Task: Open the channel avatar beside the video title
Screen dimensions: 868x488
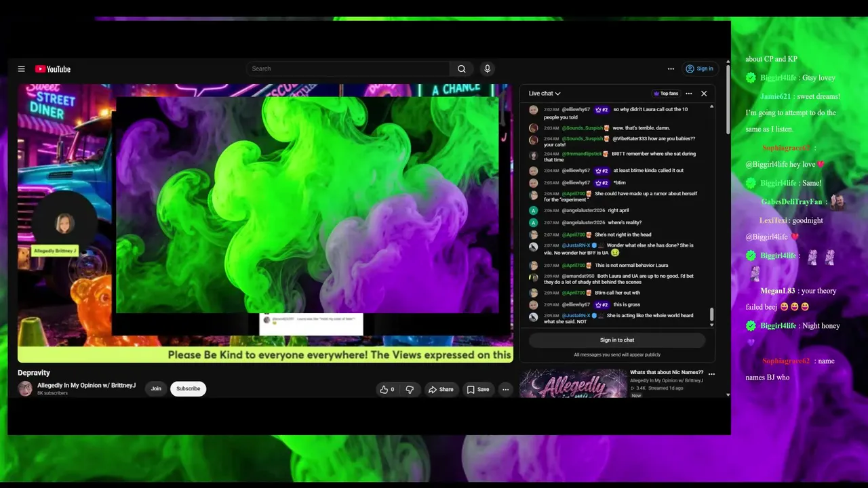Action: pyautogui.click(x=25, y=388)
